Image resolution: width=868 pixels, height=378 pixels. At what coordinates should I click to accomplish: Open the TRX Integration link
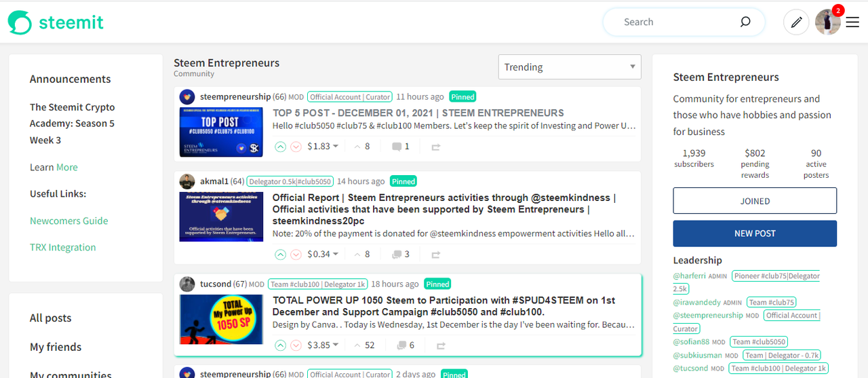63,248
